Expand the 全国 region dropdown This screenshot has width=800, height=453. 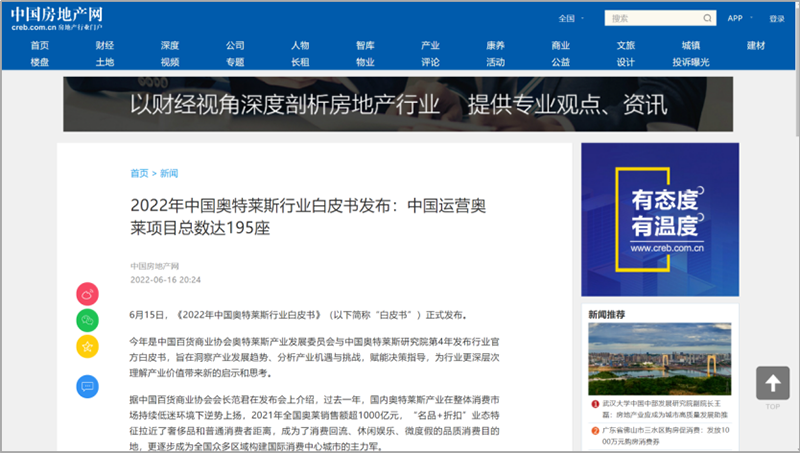pos(572,18)
